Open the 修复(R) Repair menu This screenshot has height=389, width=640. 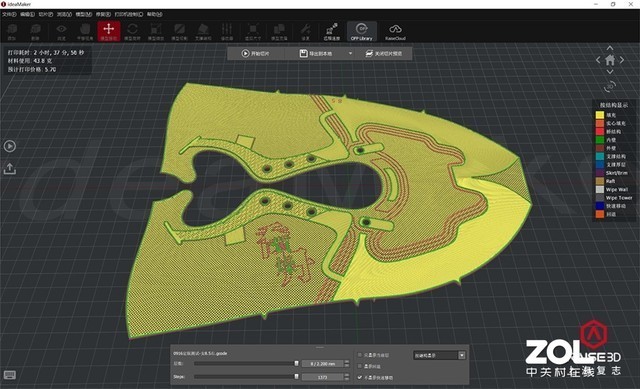(103, 14)
